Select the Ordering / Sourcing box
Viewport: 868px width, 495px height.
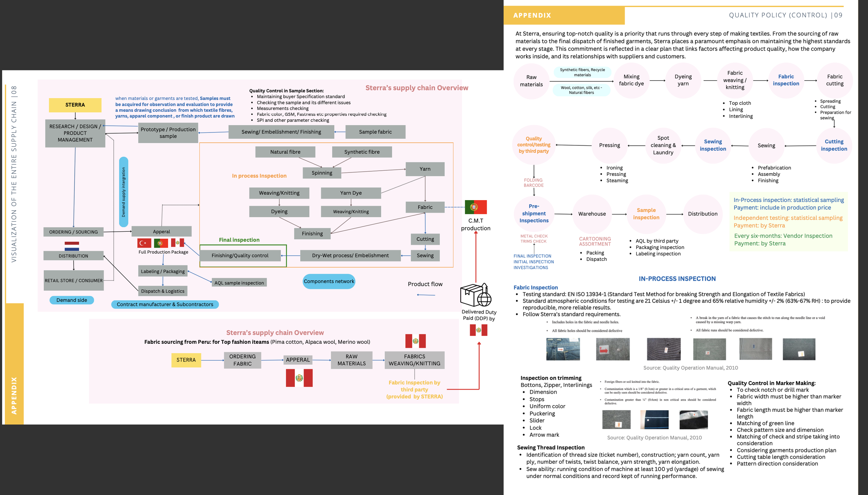74,232
